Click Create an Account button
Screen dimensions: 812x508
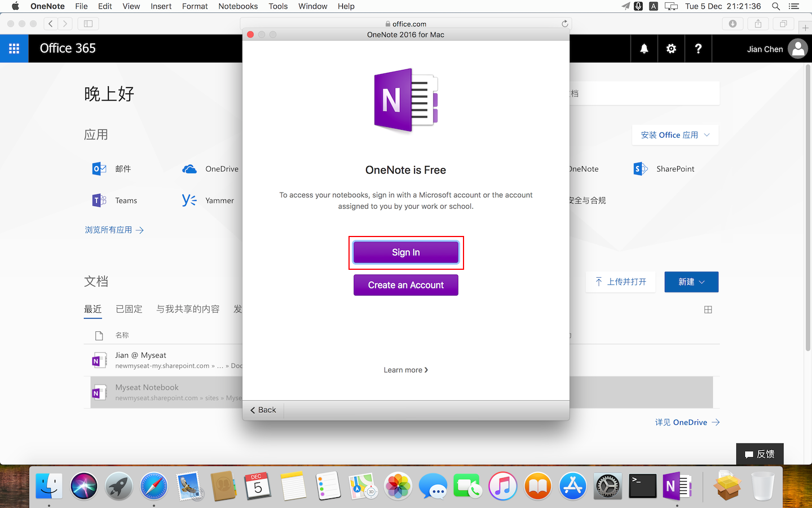point(406,285)
